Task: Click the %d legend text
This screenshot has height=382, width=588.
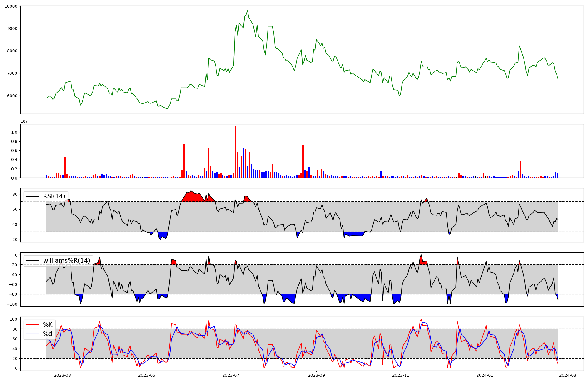Action: click(x=48, y=334)
